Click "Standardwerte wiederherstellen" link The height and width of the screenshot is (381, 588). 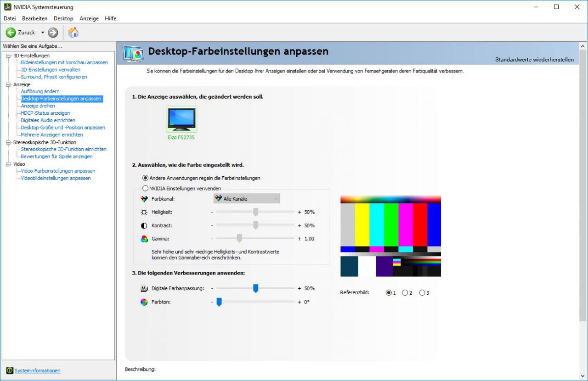click(x=534, y=60)
